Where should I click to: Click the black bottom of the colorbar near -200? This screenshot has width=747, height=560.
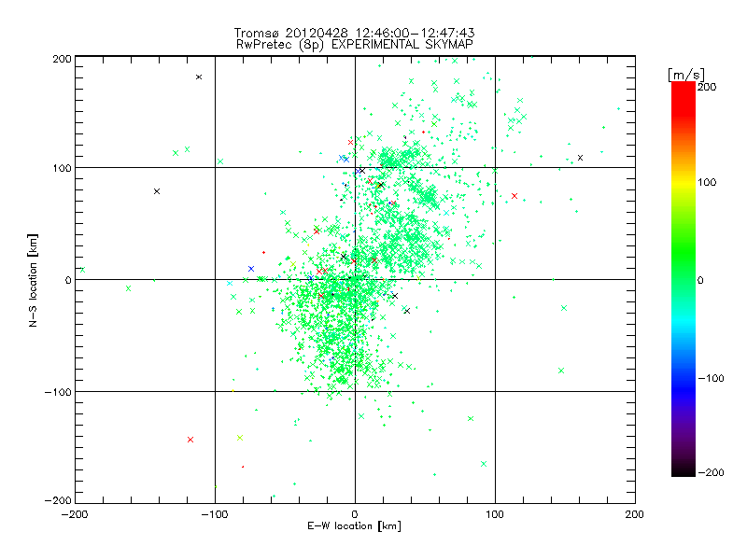pos(684,470)
